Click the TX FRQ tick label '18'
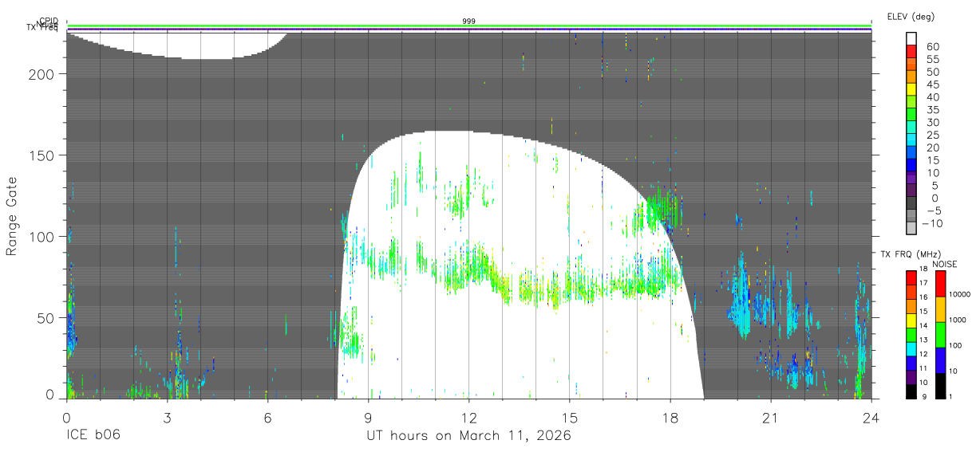 click(x=923, y=269)
